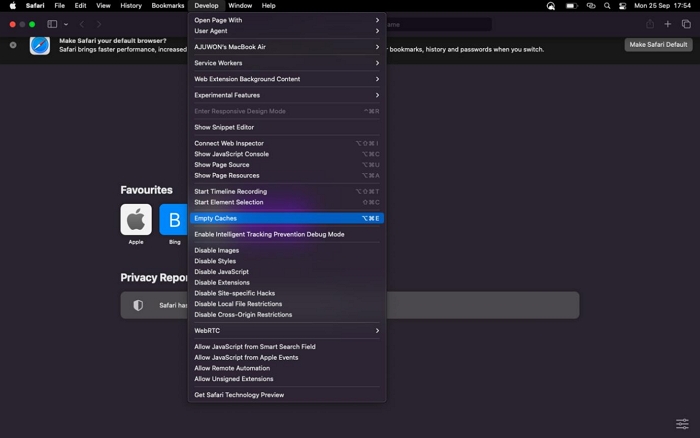Click the Safari compass icon in banner
The width and height of the screenshot is (700, 438).
point(40,46)
